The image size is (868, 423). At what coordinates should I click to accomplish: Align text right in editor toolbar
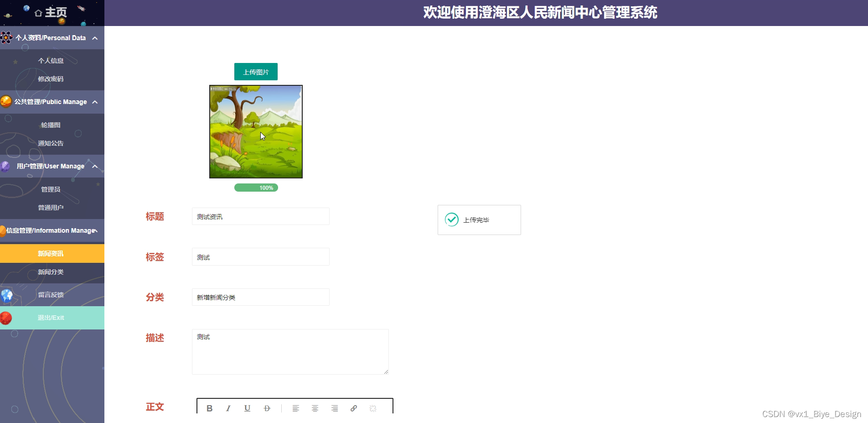pyautogui.click(x=335, y=408)
